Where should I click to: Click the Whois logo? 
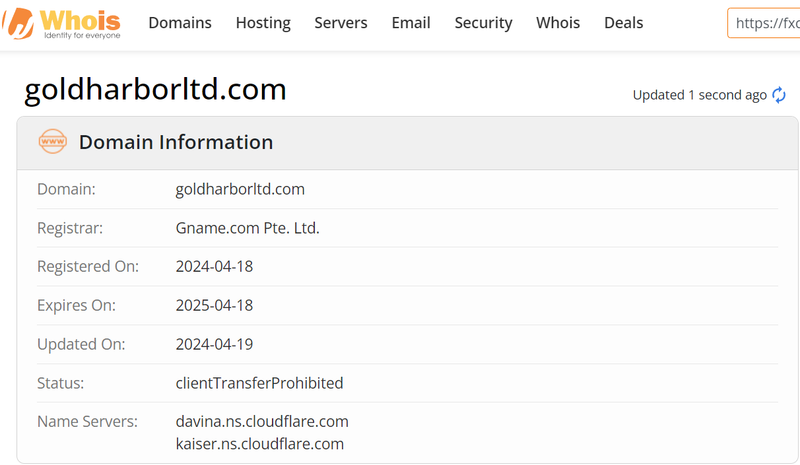[x=61, y=23]
